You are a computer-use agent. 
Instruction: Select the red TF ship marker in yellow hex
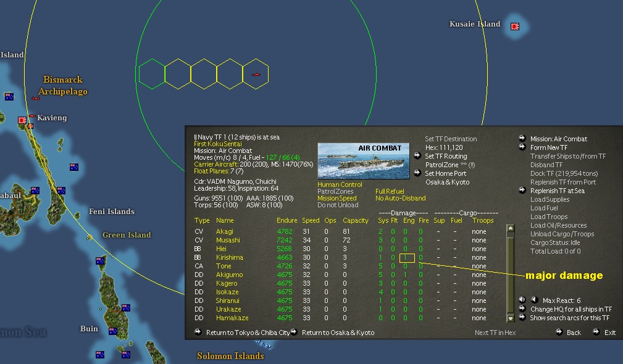pyautogui.click(x=256, y=75)
